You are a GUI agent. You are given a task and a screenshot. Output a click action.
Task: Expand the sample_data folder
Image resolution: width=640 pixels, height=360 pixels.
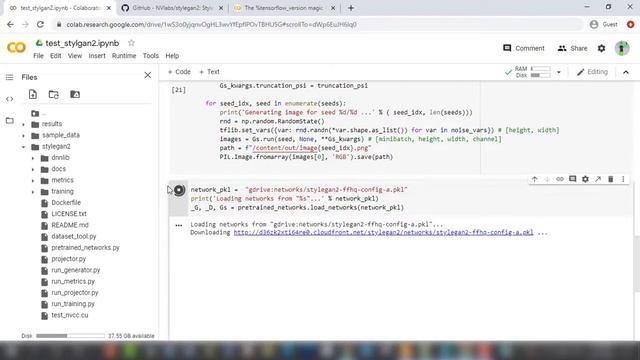[23, 136]
